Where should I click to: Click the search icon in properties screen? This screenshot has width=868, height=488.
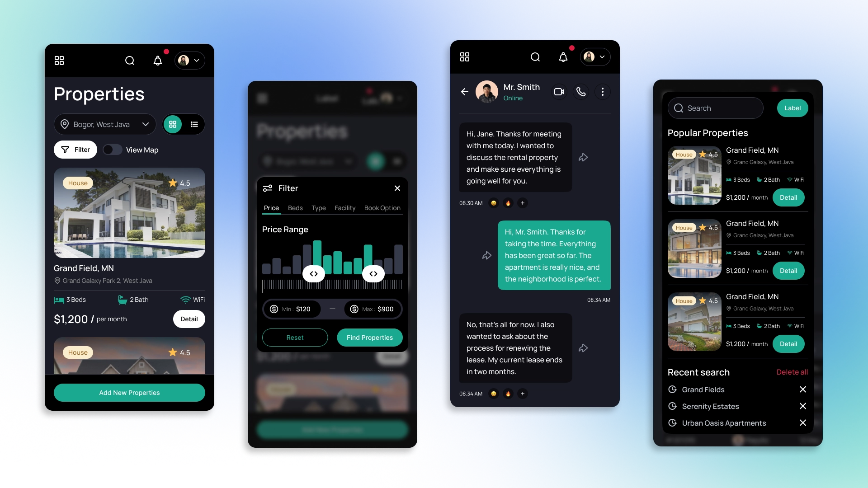130,60
